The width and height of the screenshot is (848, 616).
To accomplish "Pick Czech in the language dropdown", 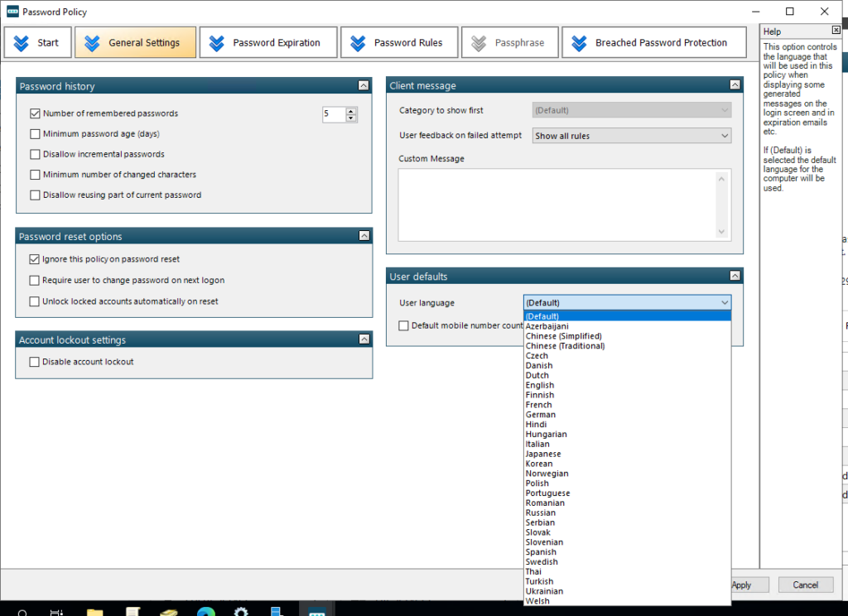I will click(628, 355).
